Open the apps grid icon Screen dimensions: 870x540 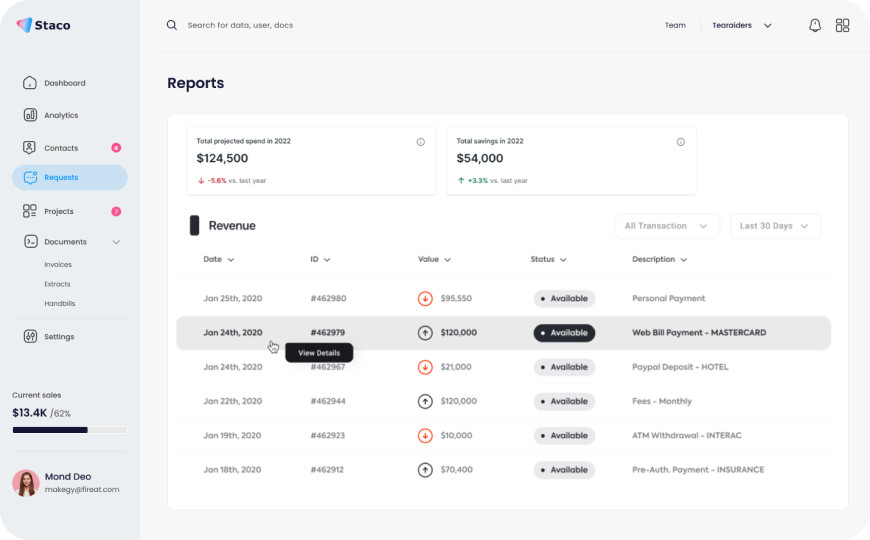pos(842,25)
